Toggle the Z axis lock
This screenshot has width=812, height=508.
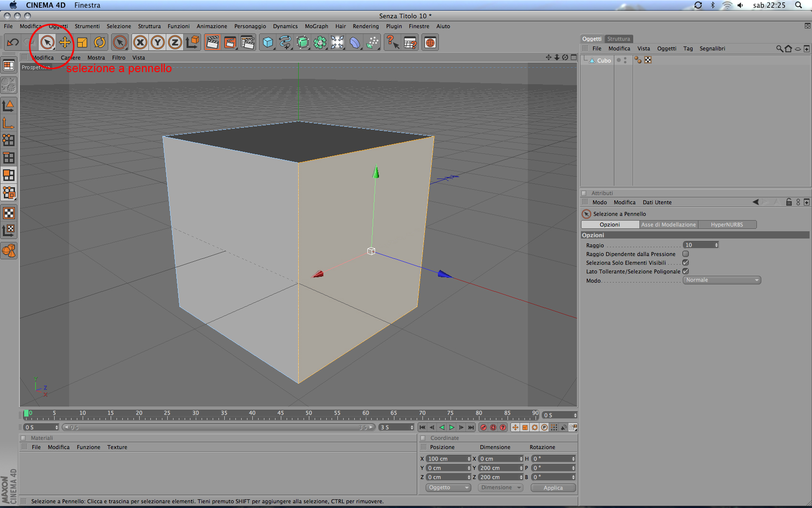pos(175,43)
